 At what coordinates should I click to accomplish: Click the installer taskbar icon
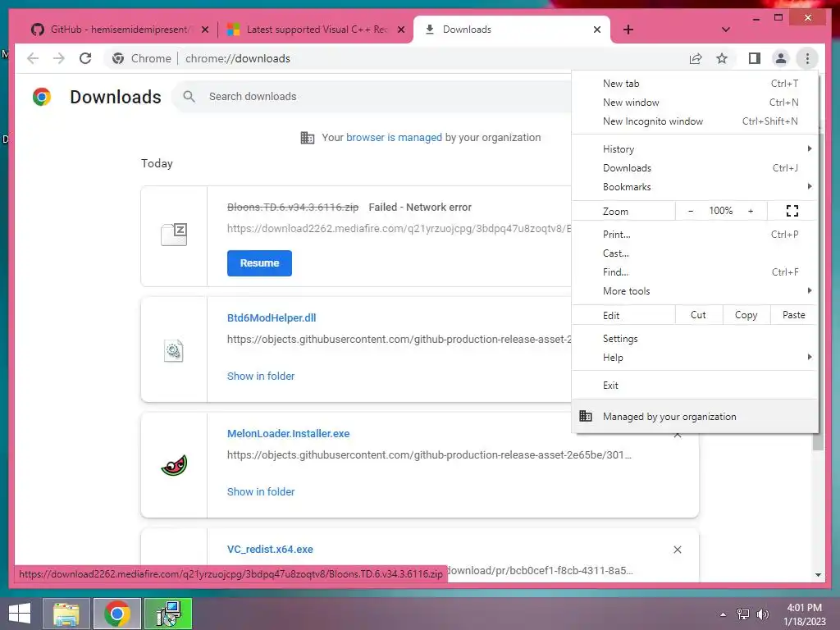[168, 614]
